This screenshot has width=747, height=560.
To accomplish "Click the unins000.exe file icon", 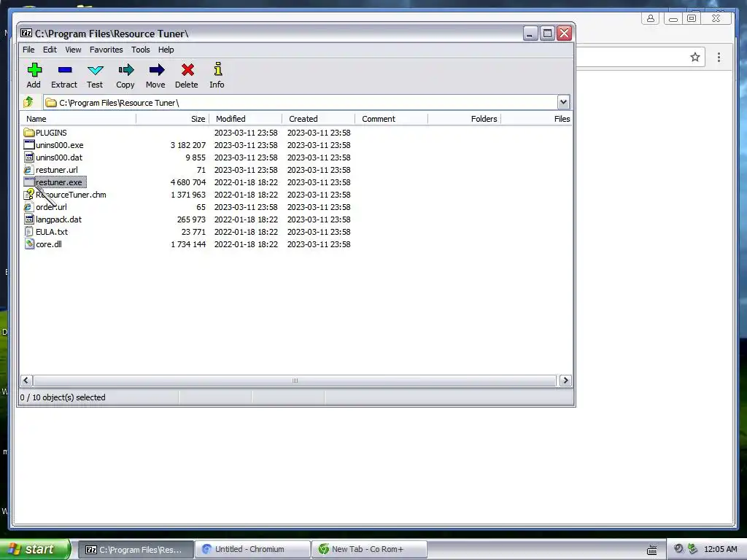I will click(x=29, y=145).
